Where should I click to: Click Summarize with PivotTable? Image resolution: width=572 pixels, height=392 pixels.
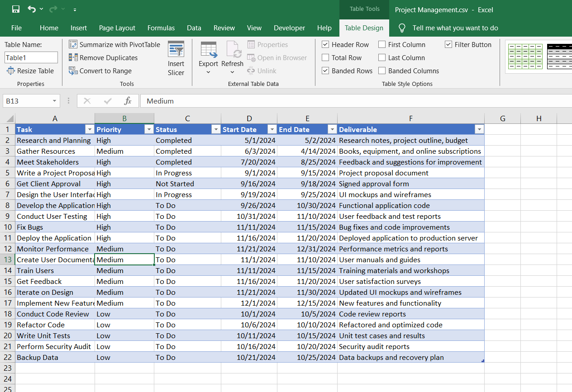[114, 44]
